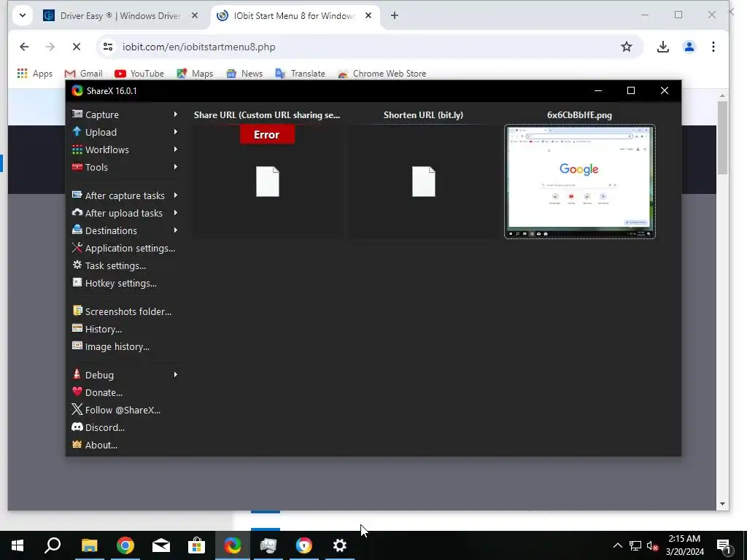Click the After upload tasks cloud icon
Viewport: 747px width, 560px height.
tap(77, 213)
